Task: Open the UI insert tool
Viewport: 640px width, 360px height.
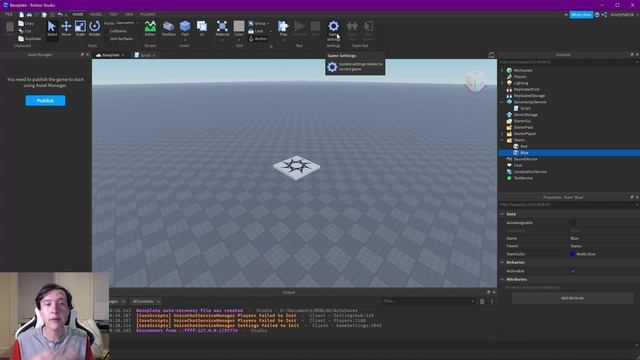Action: (x=202, y=29)
